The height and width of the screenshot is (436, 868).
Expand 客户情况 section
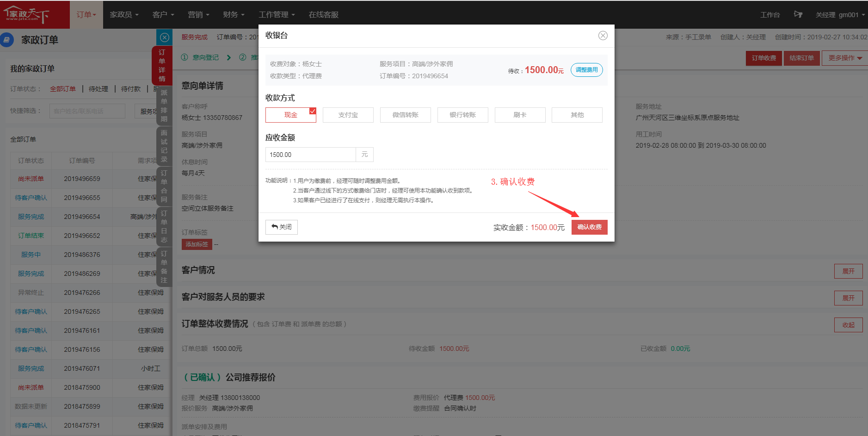tap(848, 271)
